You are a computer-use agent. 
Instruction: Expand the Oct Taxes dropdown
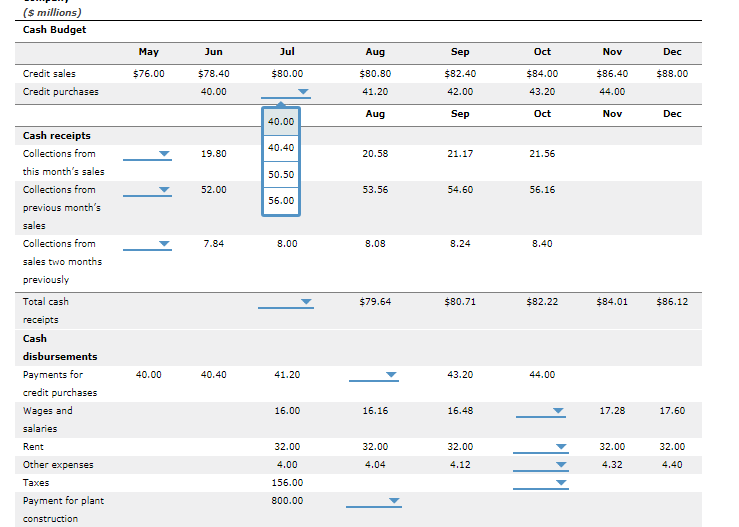tap(541, 483)
